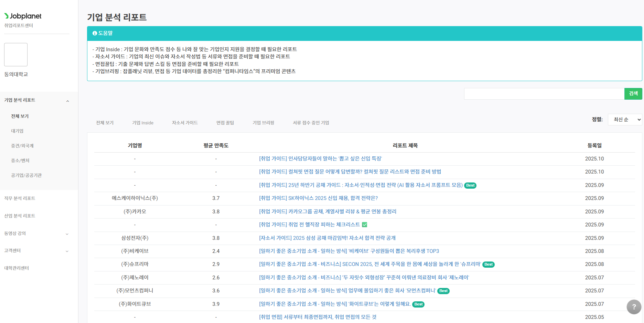The width and height of the screenshot is (644, 323).
Task: Open the 최신 순 sort dropdown
Action: coord(625,120)
